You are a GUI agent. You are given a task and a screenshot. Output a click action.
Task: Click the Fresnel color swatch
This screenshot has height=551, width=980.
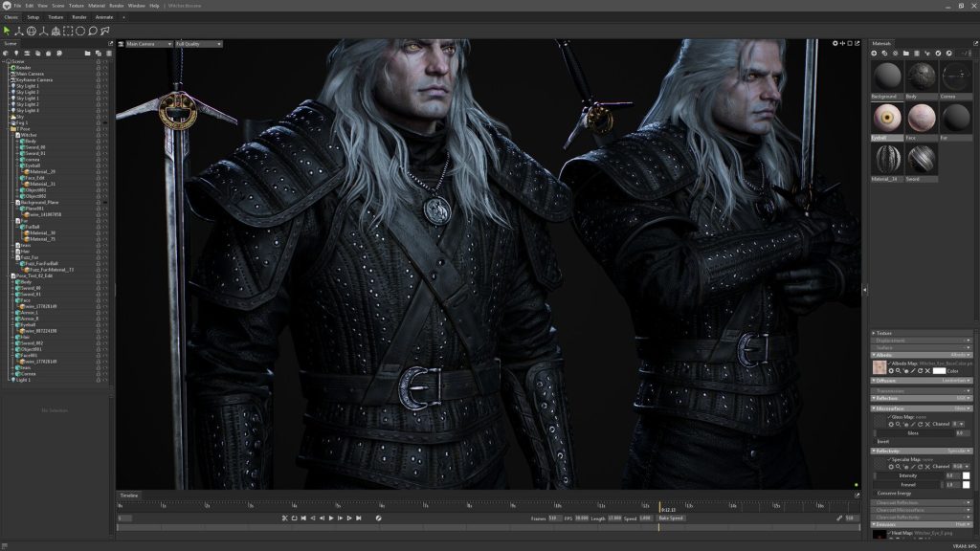click(966, 485)
